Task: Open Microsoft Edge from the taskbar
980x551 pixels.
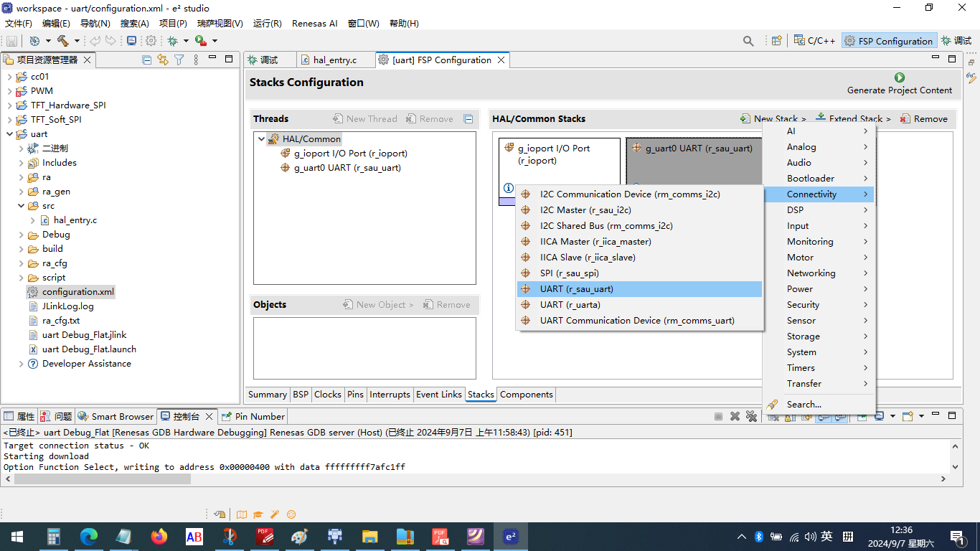Action: [88, 536]
